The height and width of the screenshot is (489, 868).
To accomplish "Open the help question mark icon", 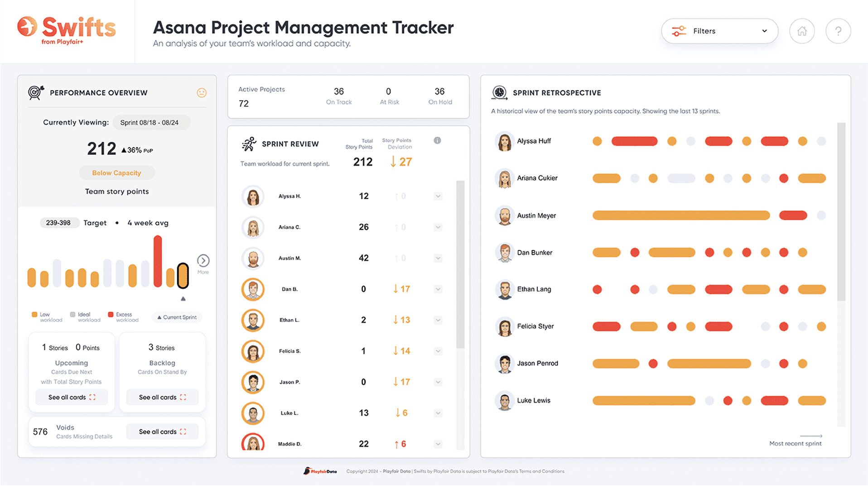I will click(x=838, y=31).
